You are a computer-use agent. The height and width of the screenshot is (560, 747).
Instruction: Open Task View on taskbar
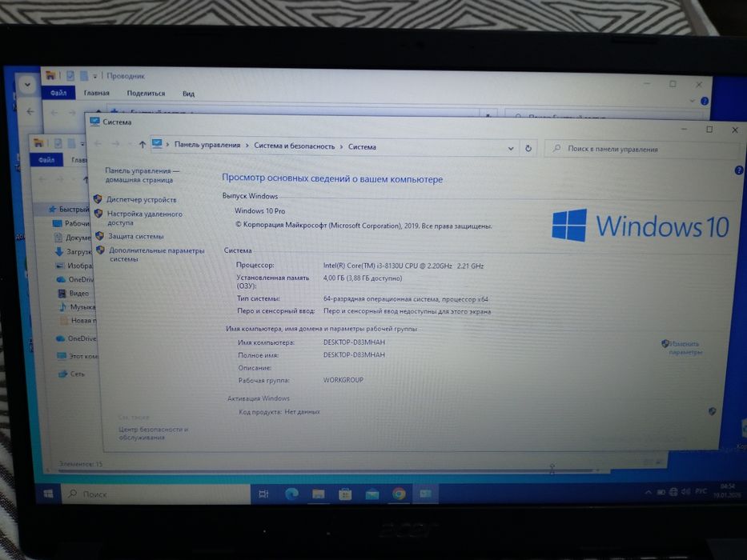click(263, 494)
